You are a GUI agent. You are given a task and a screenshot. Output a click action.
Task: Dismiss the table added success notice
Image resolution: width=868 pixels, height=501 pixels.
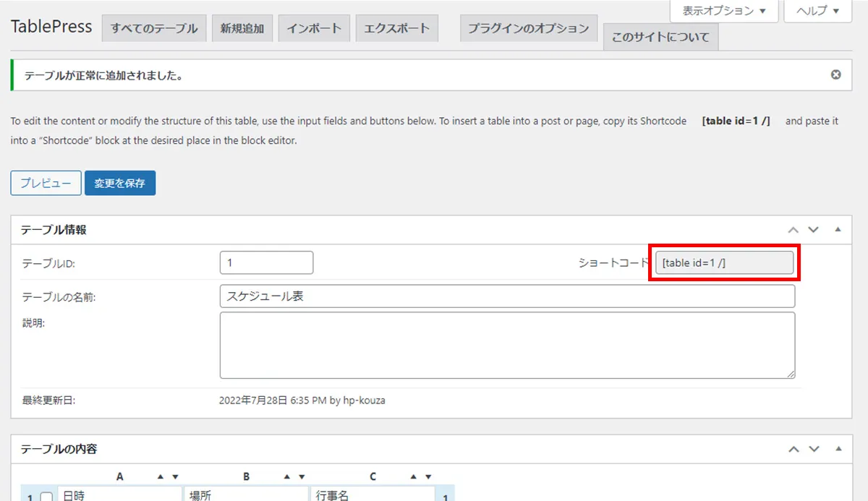click(x=835, y=74)
